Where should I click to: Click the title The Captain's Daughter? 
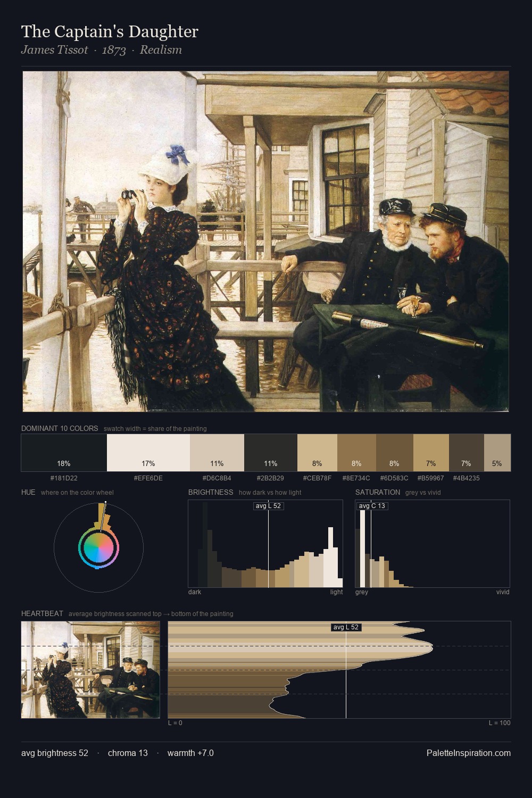click(110, 32)
